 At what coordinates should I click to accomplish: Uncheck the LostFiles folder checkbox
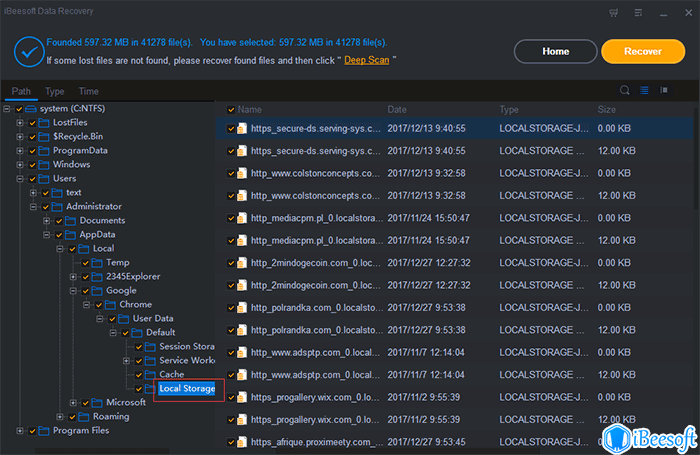32,123
